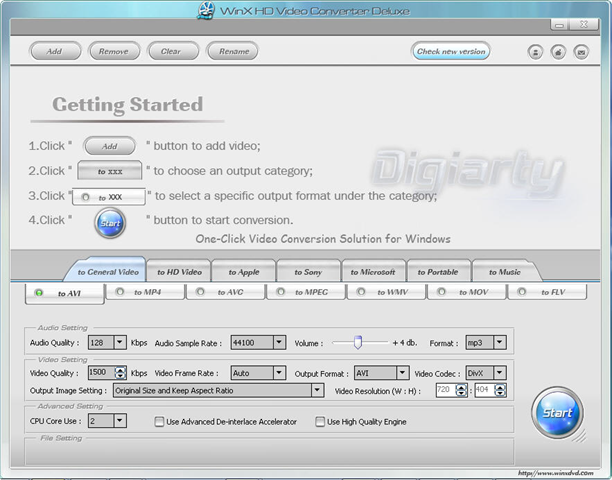Click the Rename button
Viewport: 612px width, 480px height.
[232, 51]
